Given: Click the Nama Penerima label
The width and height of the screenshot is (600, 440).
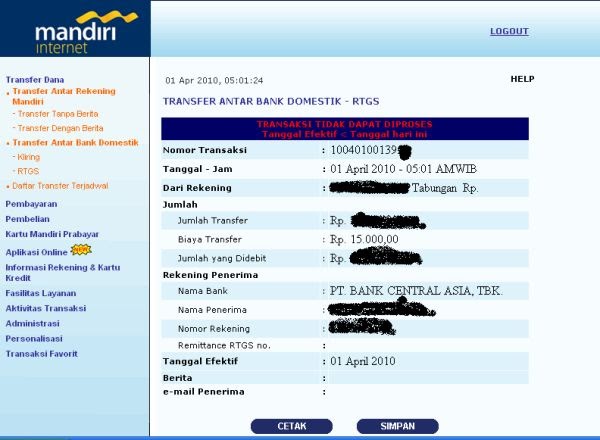Looking at the screenshot, I should (212, 310).
